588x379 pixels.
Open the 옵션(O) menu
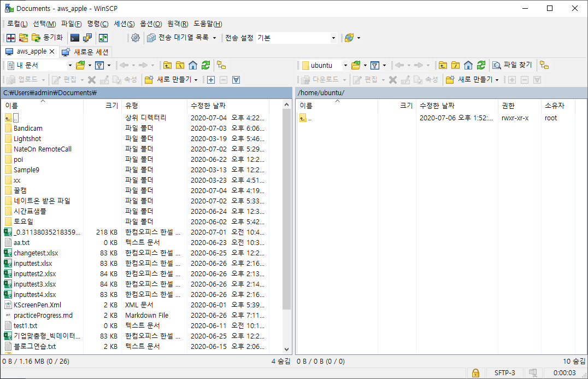151,24
